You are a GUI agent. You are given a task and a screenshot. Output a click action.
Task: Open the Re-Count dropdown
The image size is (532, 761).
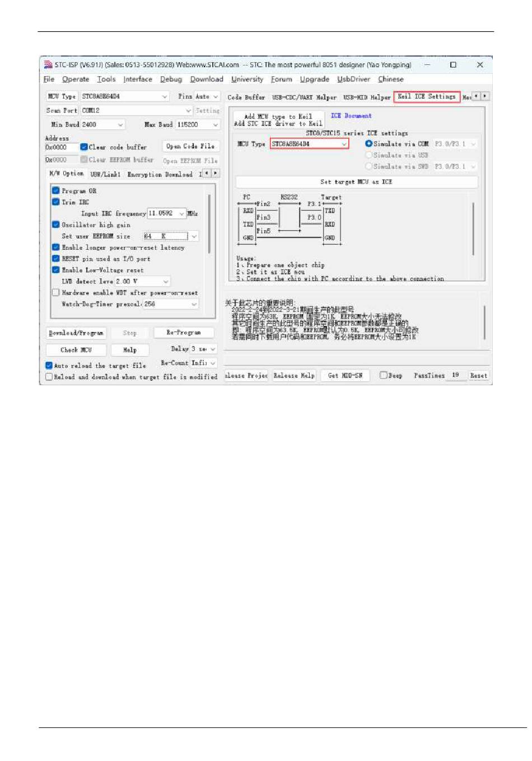tap(213, 363)
